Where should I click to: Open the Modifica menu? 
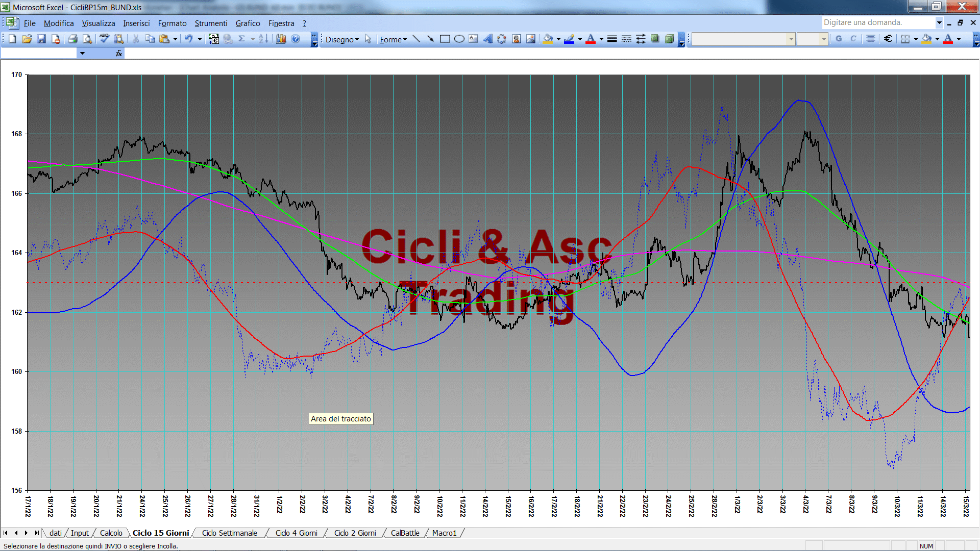pyautogui.click(x=59, y=23)
